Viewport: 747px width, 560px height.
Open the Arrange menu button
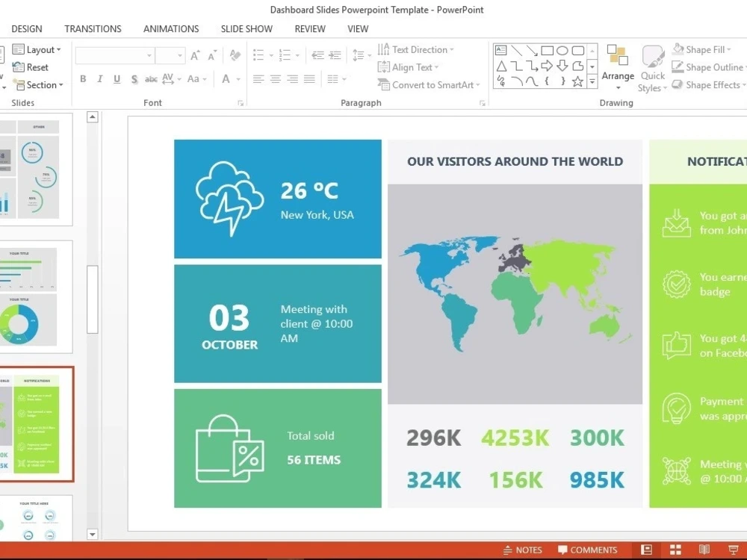(x=618, y=68)
